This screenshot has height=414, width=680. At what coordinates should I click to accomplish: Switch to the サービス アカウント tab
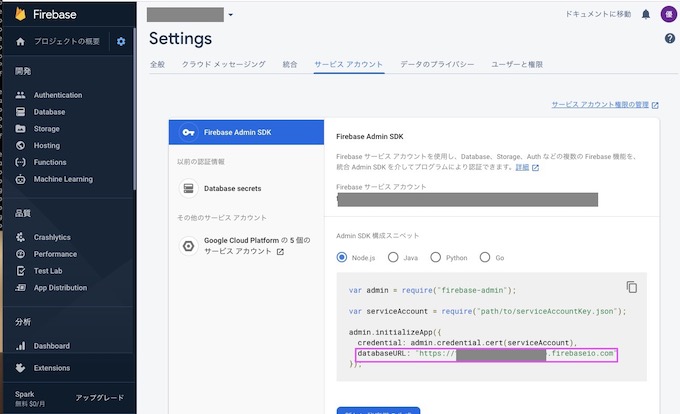coord(349,64)
